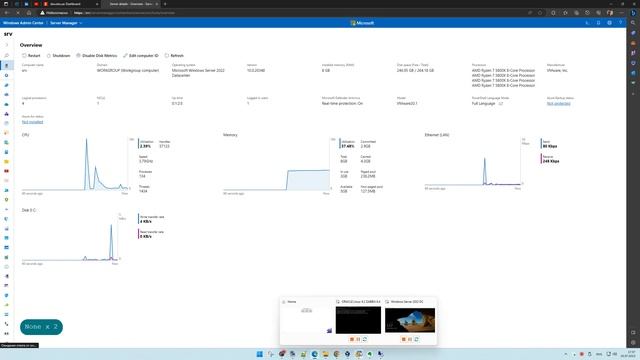Click the Restart server button

[31, 56]
